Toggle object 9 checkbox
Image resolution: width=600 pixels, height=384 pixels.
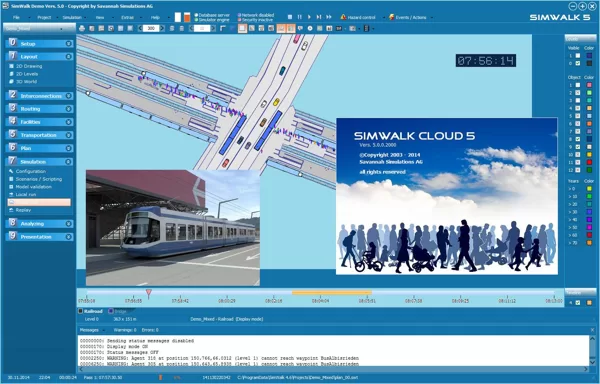tap(578, 147)
